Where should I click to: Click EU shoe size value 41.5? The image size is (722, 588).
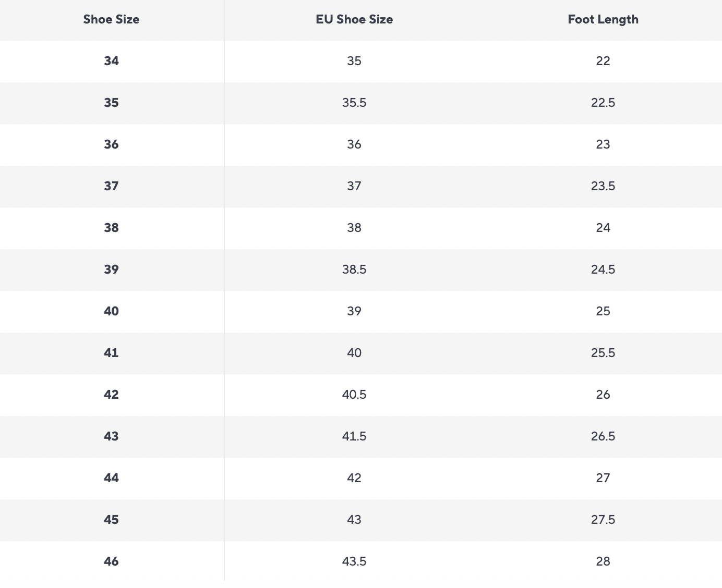point(354,436)
